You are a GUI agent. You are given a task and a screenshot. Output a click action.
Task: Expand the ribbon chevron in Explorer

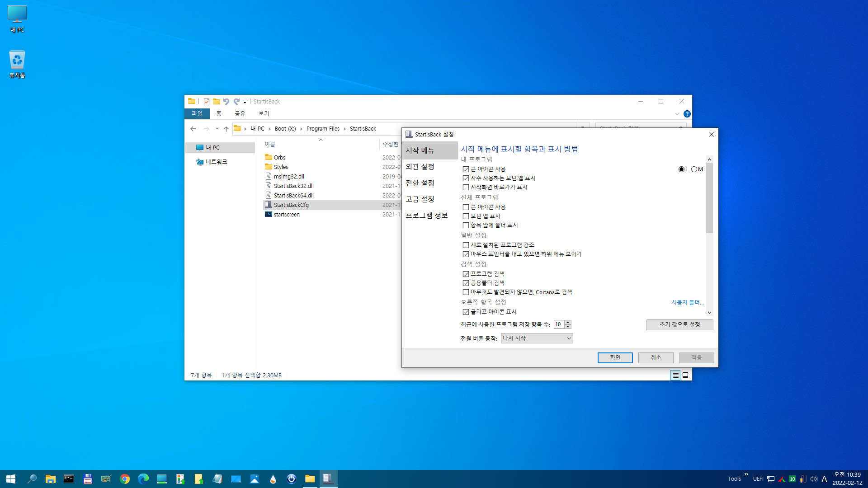pyautogui.click(x=677, y=114)
